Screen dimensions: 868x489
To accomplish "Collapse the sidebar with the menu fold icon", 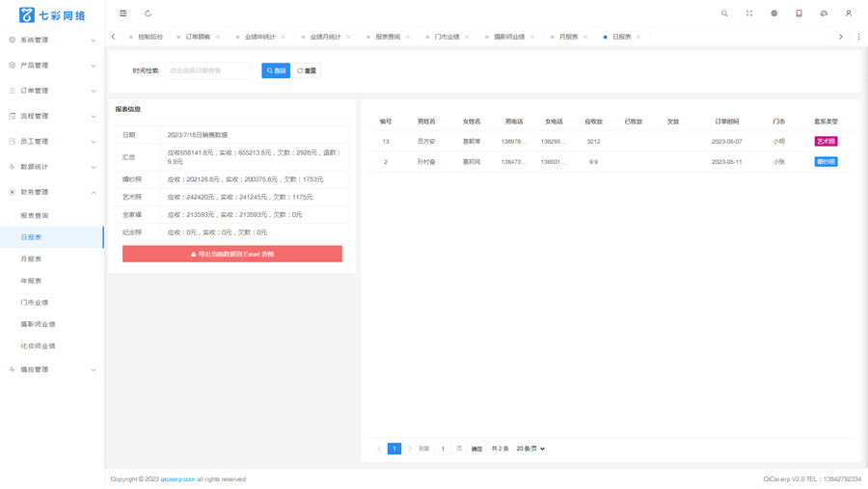I will [x=122, y=14].
